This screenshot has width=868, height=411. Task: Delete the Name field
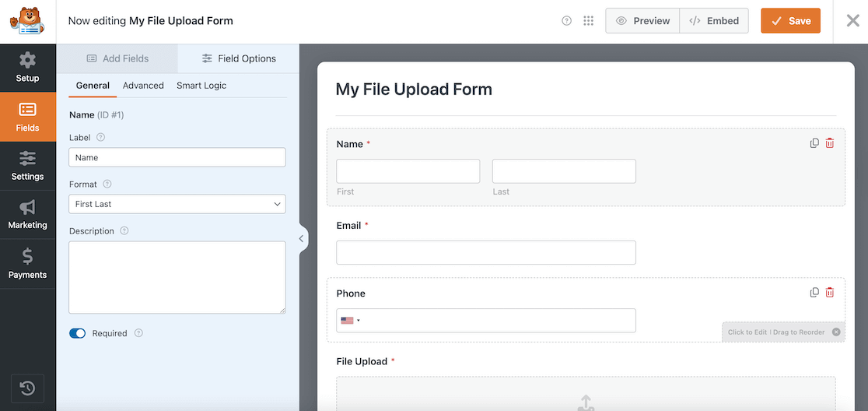click(x=830, y=143)
